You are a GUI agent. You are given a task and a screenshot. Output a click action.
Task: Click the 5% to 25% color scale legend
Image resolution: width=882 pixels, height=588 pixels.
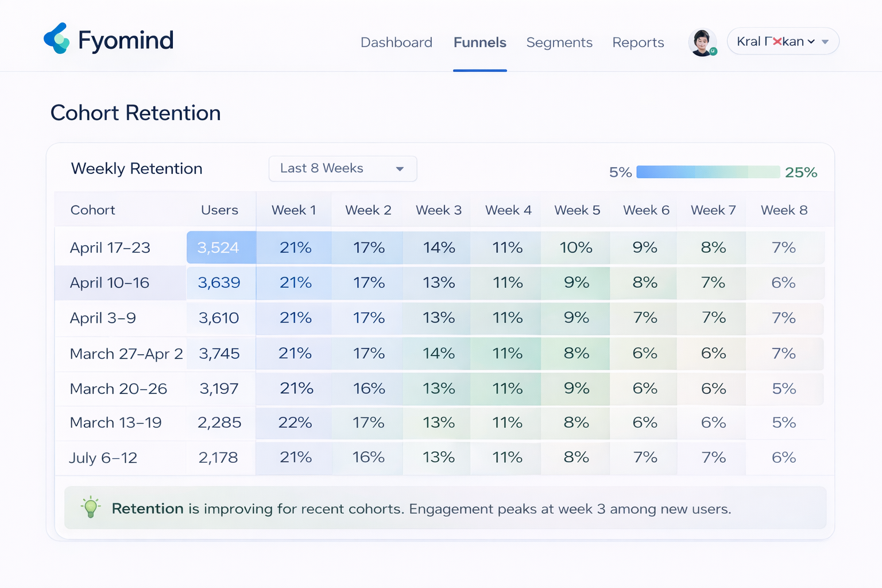pos(707,172)
